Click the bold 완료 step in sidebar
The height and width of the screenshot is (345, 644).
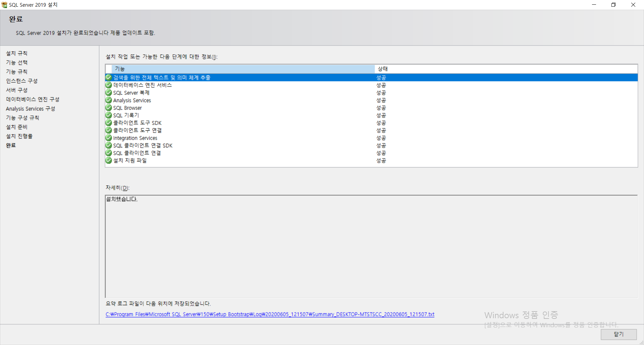[11, 145]
